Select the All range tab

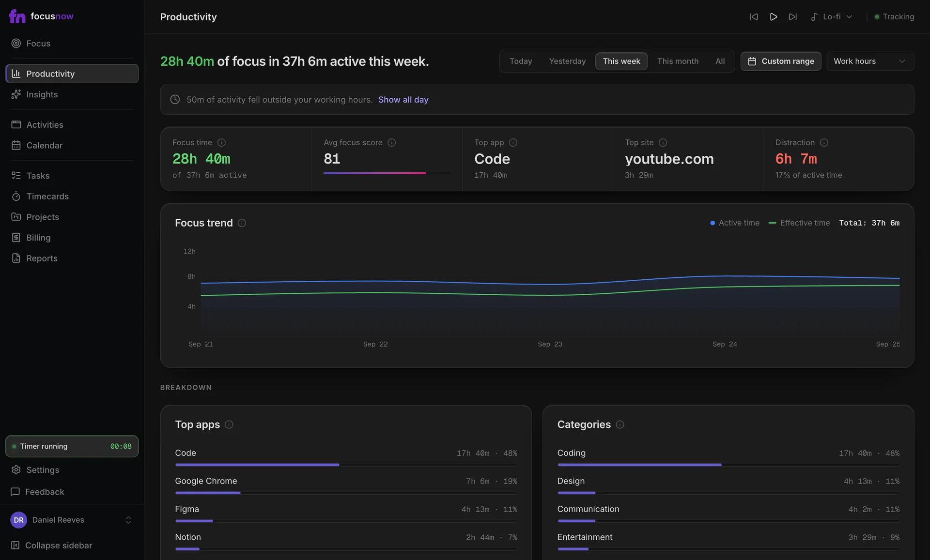(720, 61)
